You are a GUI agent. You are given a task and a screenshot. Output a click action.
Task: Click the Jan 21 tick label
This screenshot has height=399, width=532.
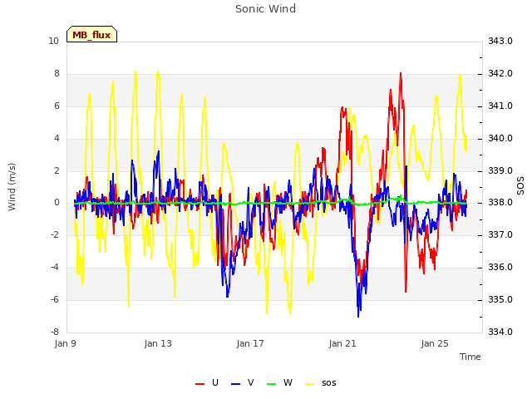click(x=342, y=343)
